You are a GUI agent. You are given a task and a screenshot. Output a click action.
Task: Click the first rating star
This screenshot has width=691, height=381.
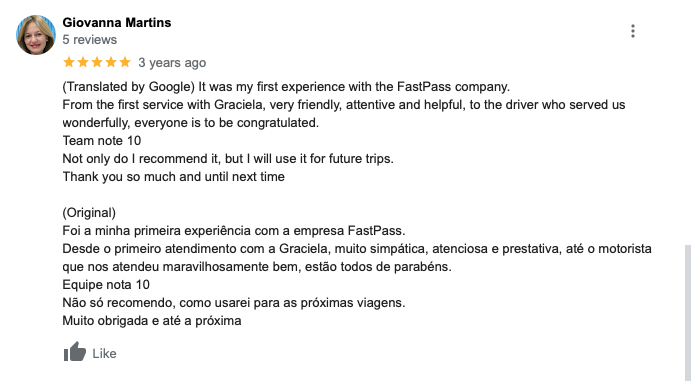(x=69, y=62)
